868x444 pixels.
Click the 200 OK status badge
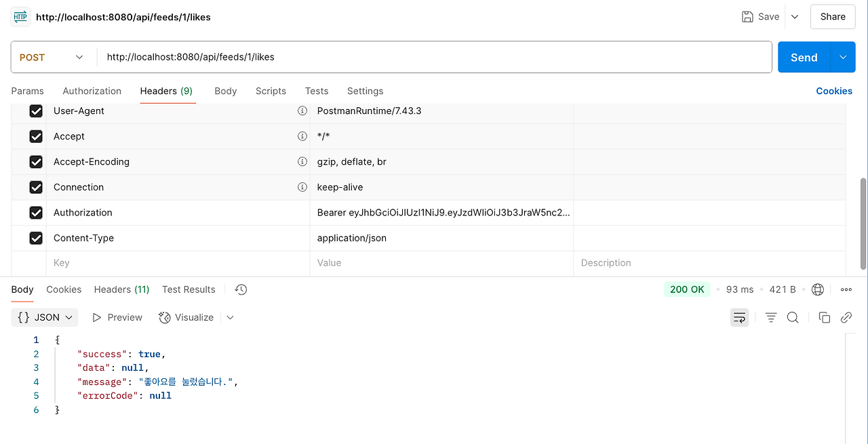click(687, 289)
